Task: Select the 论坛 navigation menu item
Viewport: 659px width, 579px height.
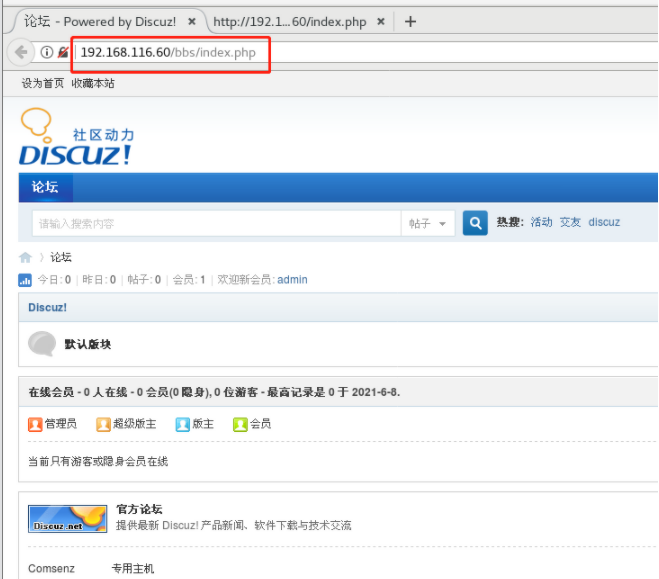Action: (x=45, y=187)
